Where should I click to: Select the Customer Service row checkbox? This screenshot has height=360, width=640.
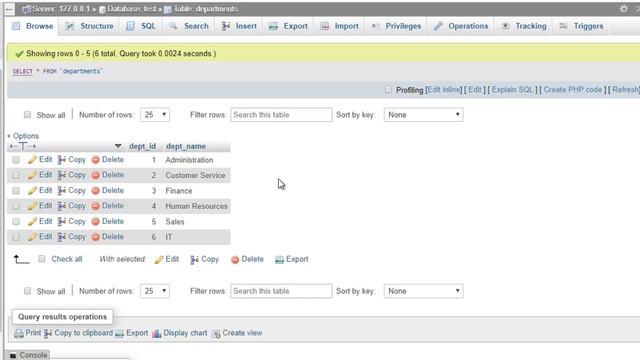(16, 175)
